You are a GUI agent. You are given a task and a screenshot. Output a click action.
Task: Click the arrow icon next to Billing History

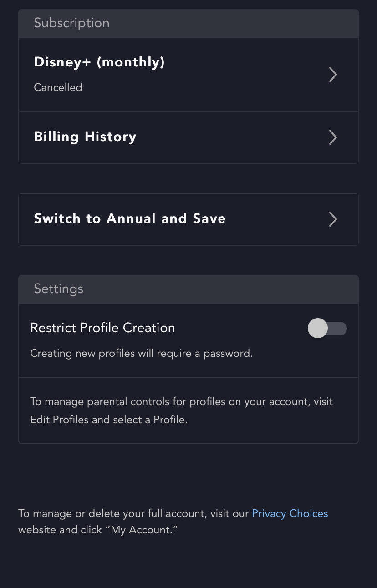pos(333,137)
